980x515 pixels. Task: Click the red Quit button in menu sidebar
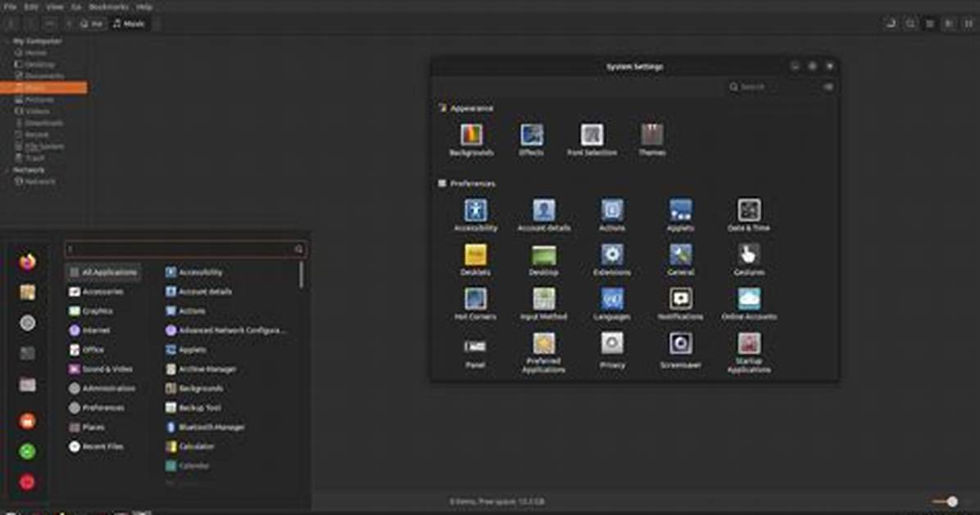click(x=28, y=482)
